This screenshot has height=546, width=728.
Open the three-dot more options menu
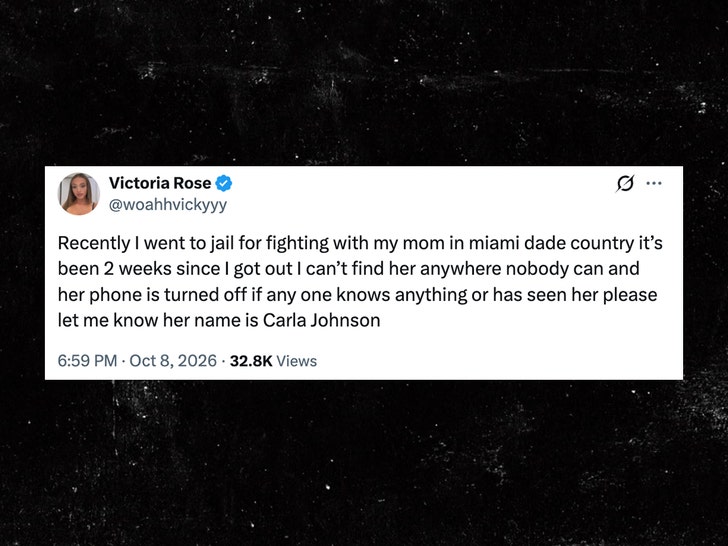(x=654, y=183)
